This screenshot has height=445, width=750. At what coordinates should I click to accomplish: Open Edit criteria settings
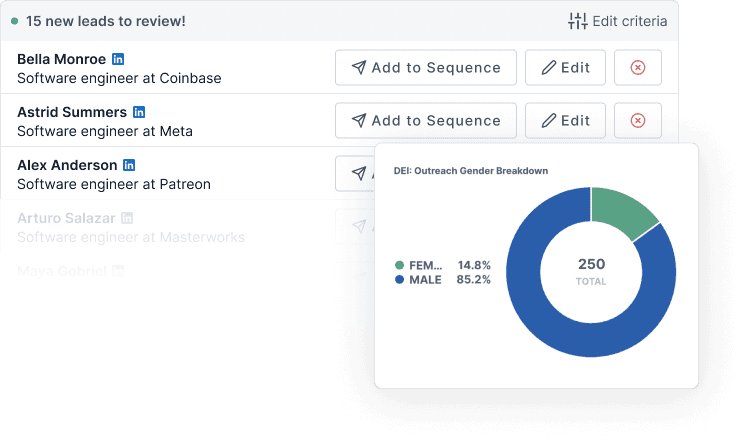click(x=628, y=21)
